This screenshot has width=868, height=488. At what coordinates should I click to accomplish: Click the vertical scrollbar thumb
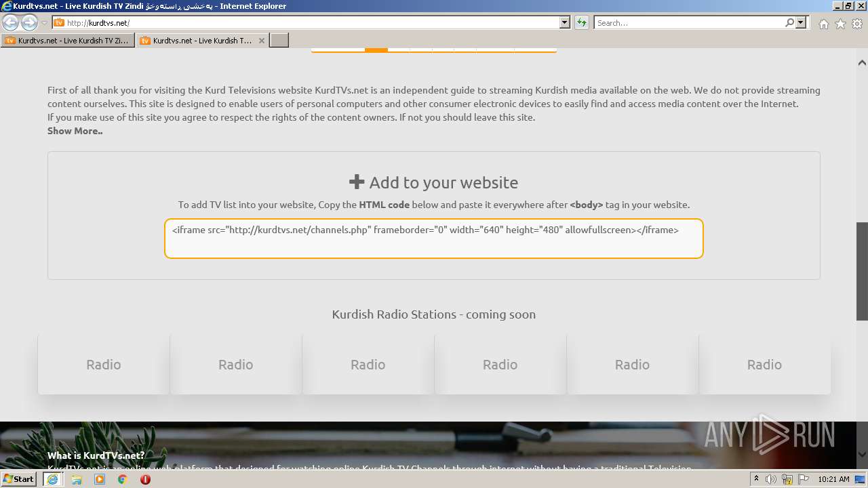point(862,270)
